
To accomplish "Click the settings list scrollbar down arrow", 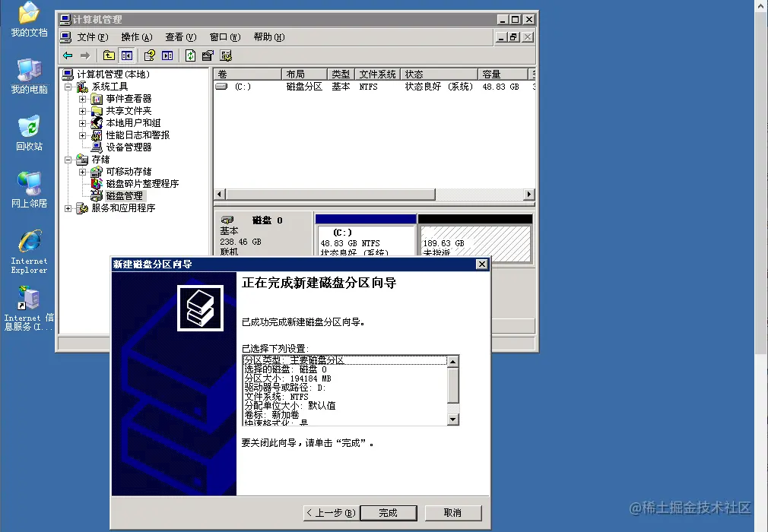I will [454, 419].
